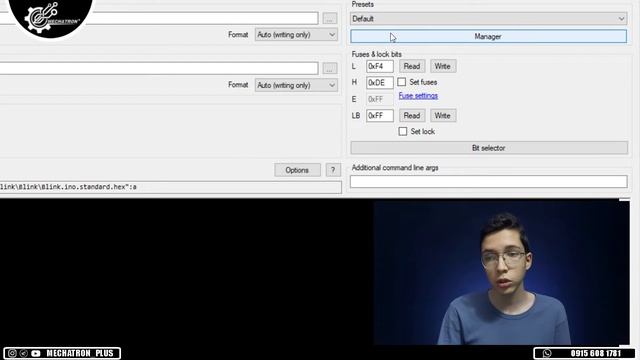
Task: Click the Mechatron logo at top left
Action: pos(50,18)
